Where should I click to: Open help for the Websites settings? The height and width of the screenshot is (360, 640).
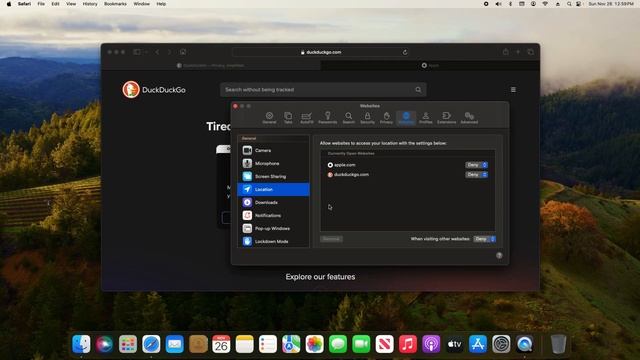(x=499, y=256)
